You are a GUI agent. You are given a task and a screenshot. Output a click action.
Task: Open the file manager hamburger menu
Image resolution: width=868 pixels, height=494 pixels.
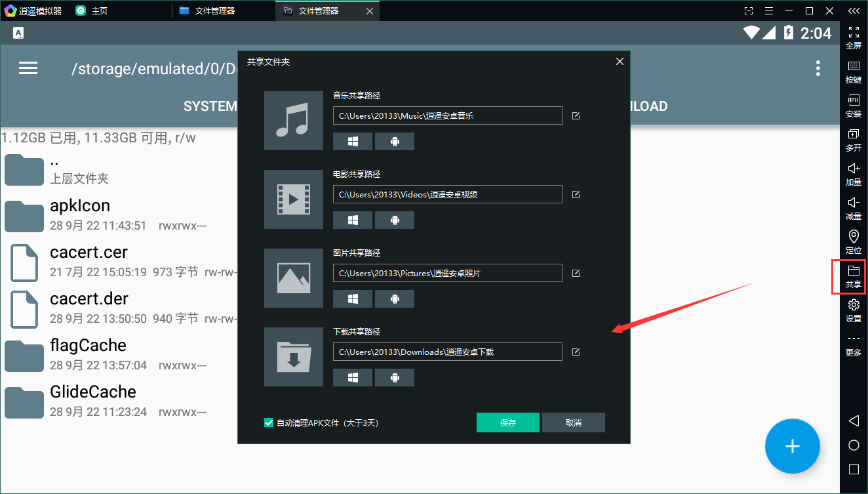[28, 68]
